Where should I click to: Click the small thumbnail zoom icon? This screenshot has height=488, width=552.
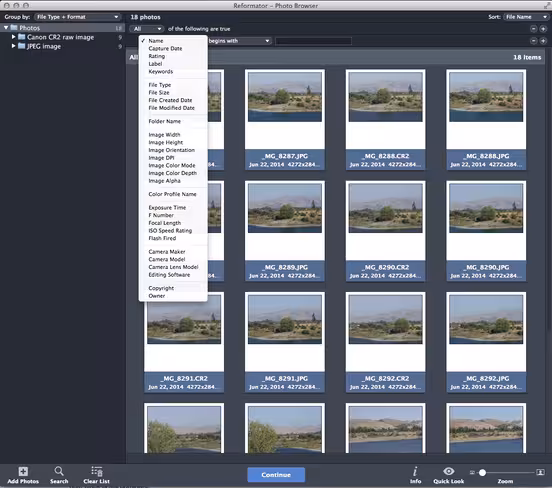(x=472, y=473)
